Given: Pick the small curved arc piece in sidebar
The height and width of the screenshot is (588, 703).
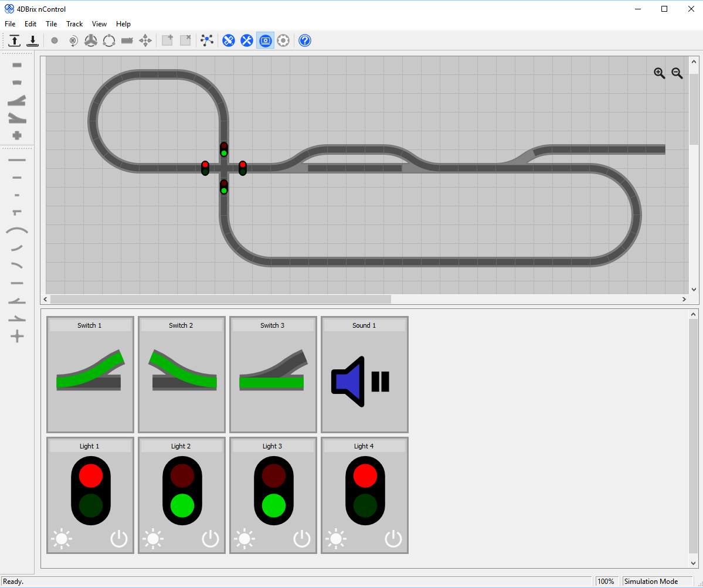Looking at the screenshot, I should tap(17, 247).
